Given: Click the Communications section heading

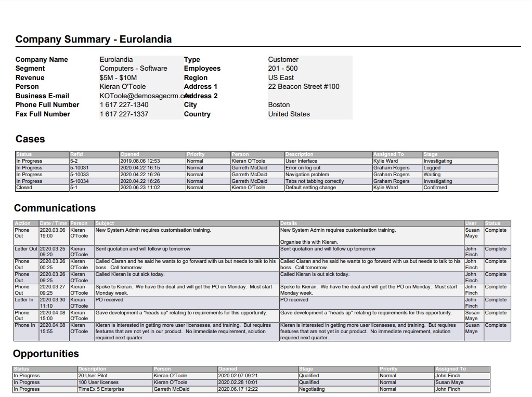Looking at the screenshot, I should click(x=55, y=208).
